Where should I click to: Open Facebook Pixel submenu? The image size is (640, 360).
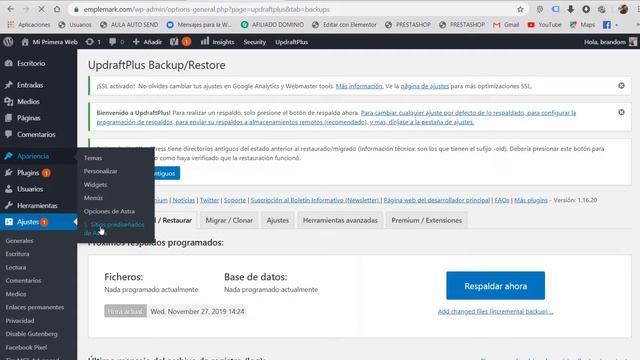[26, 347]
